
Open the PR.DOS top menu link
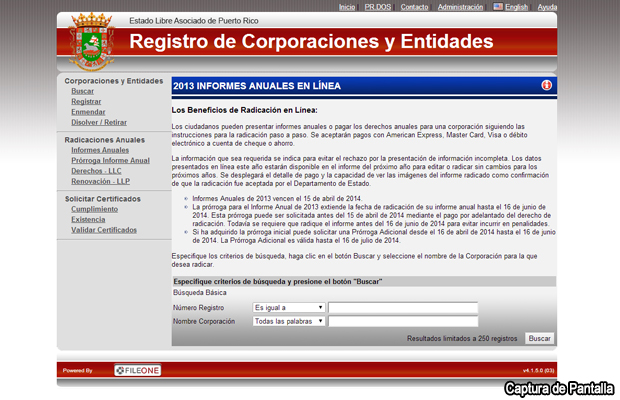point(378,7)
